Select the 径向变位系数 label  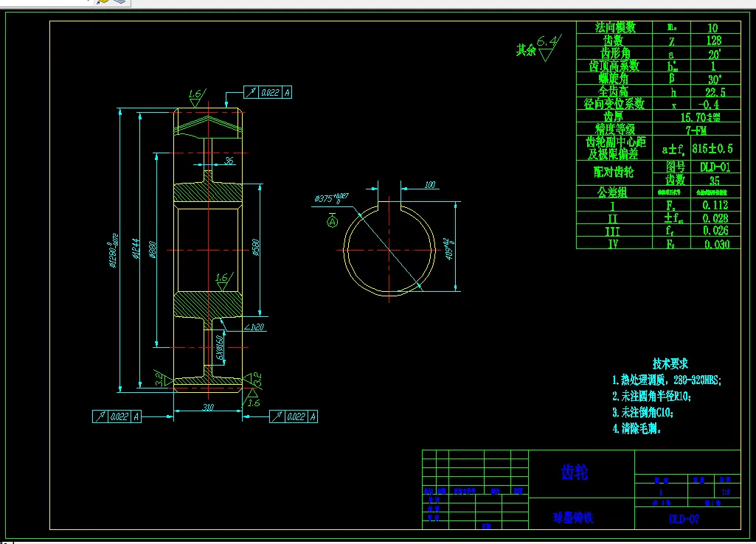point(614,104)
